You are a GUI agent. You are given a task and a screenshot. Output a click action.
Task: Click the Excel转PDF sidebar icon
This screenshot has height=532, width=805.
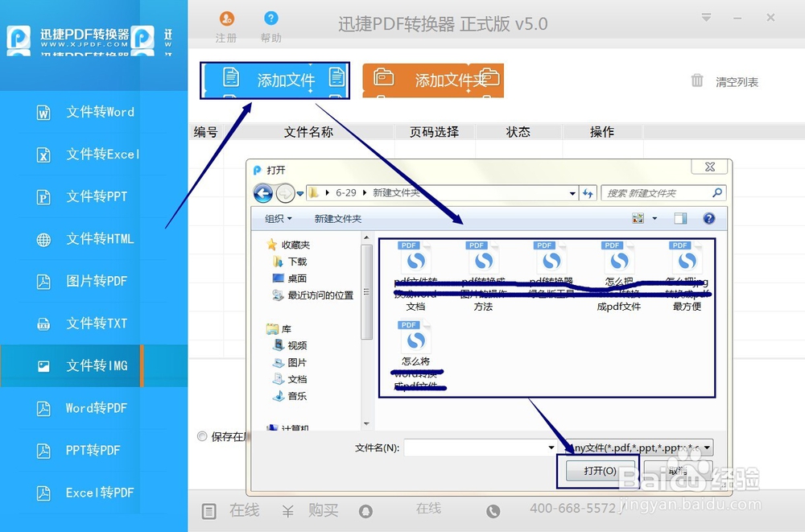tap(43, 493)
